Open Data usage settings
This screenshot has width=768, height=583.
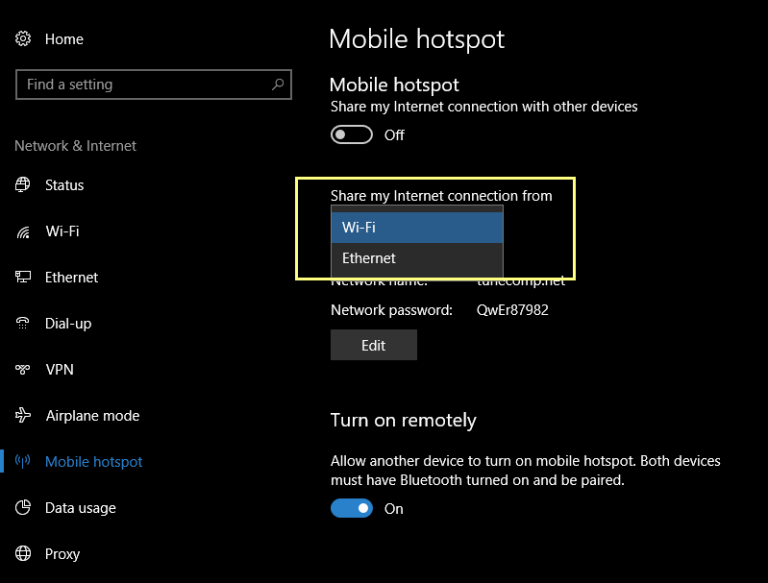(x=80, y=508)
